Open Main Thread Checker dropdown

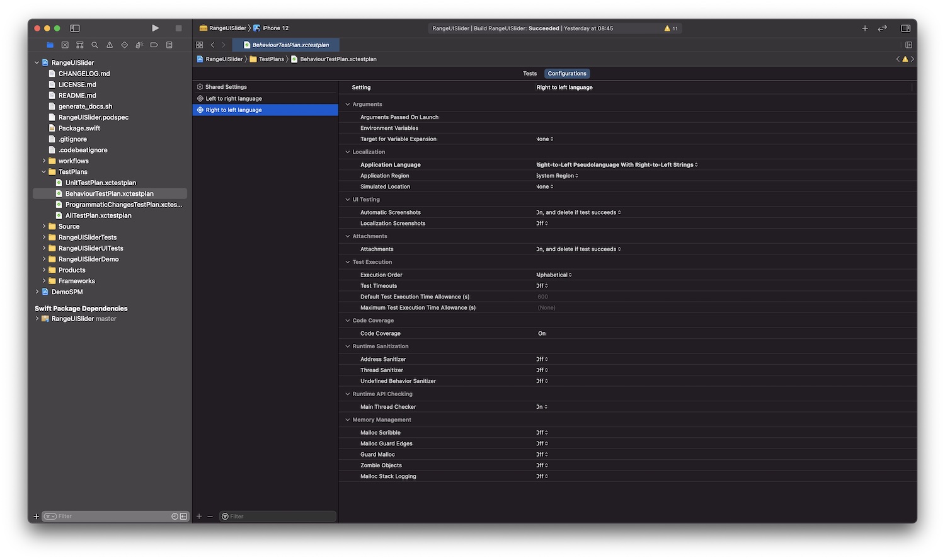[542, 407]
